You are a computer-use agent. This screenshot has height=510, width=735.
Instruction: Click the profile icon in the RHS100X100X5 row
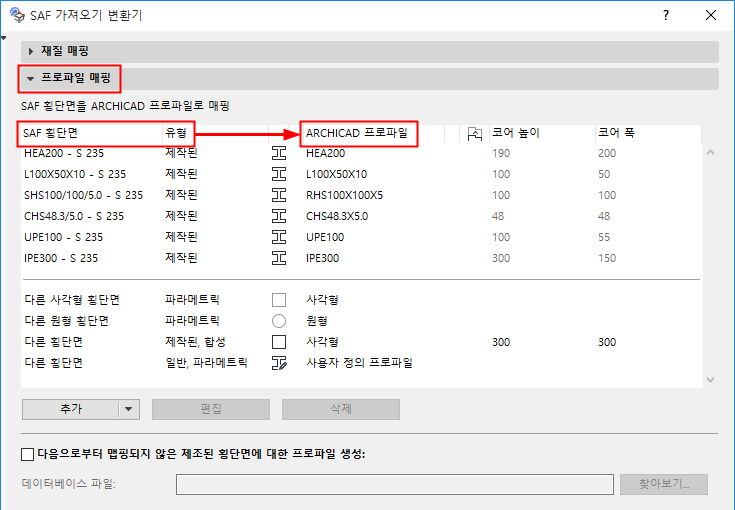pyautogui.click(x=279, y=195)
